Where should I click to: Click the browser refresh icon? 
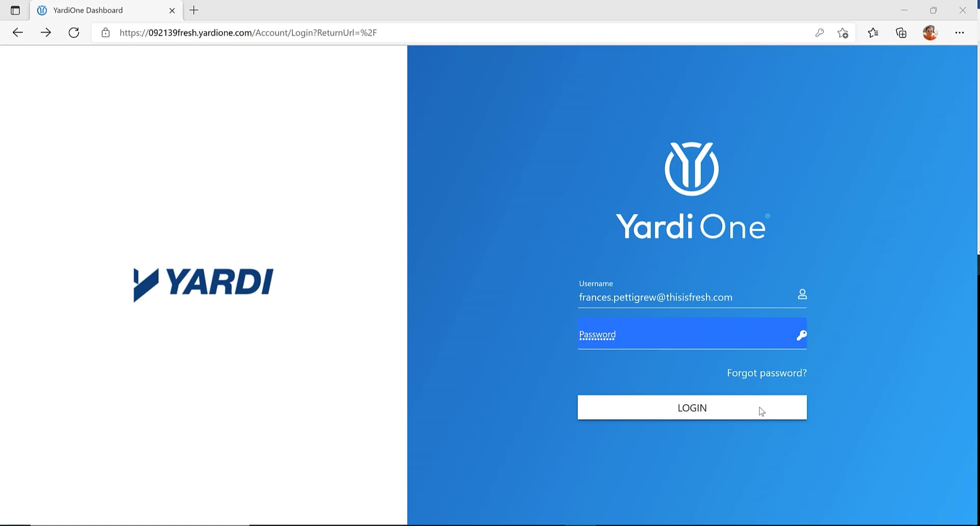74,32
